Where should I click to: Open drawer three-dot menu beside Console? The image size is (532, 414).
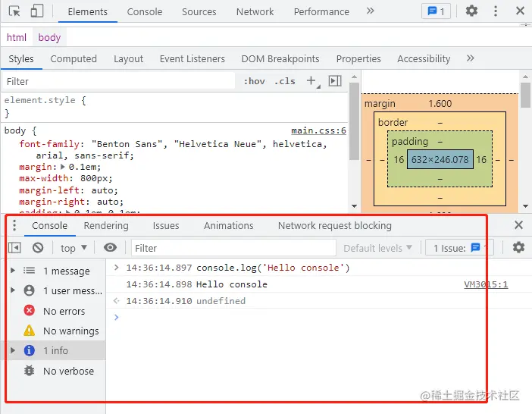[14, 225]
